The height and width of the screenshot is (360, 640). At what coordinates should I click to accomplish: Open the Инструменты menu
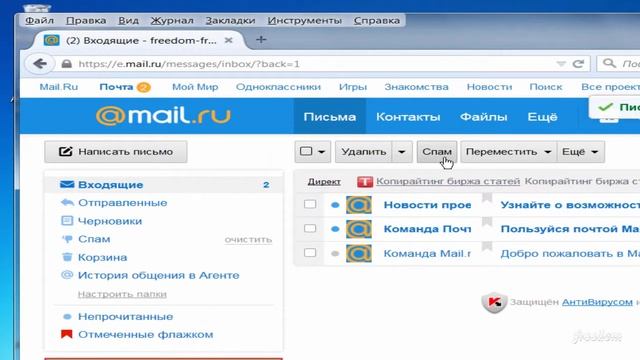coord(304,20)
